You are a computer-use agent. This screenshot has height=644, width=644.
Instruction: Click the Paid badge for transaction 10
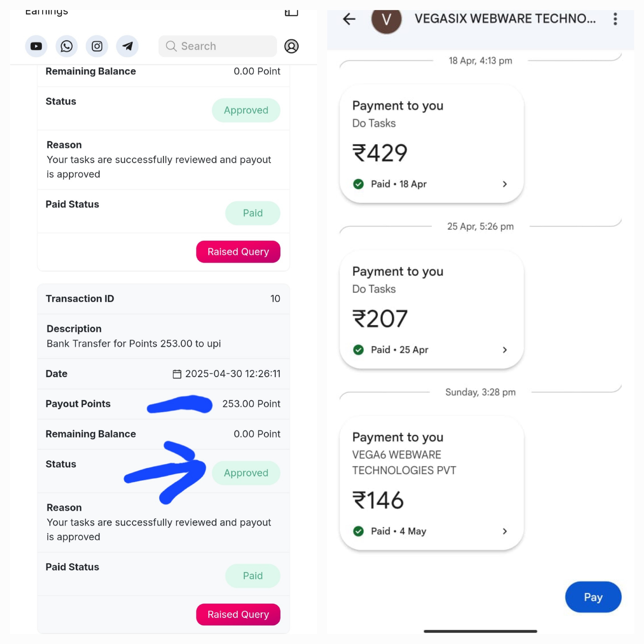tap(253, 576)
